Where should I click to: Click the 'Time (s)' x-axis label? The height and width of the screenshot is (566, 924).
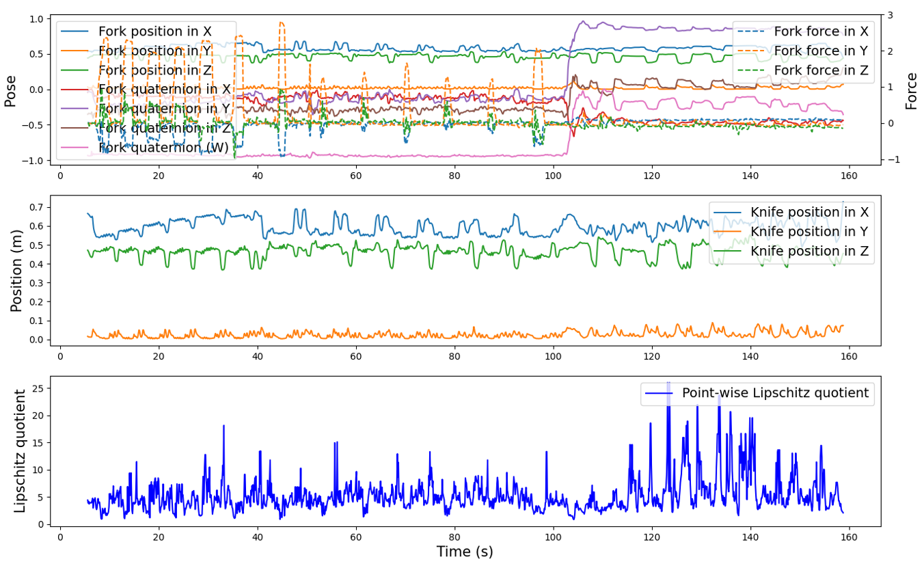click(465, 552)
